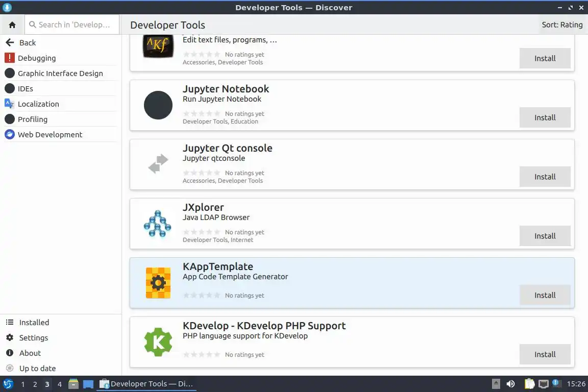Open the taskbar start menu icon
588x392 pixels.
[x=8, y=384]
